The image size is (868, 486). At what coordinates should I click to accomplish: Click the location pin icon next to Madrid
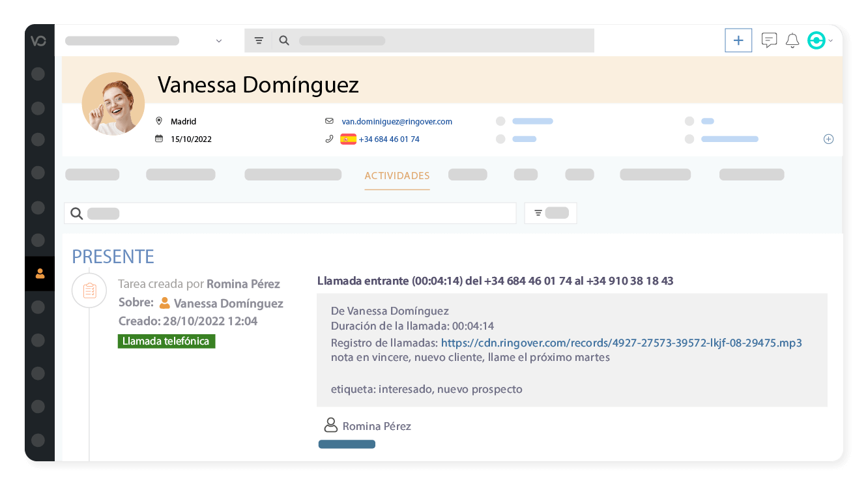pyautogui.click(x=158, y=121)
